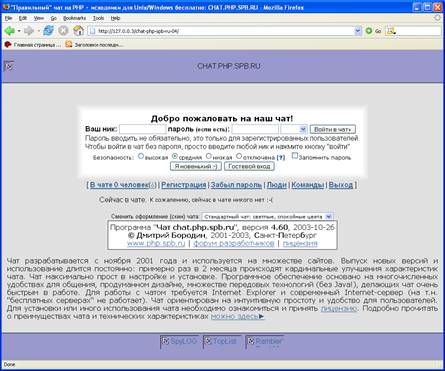
Task: Click the Stop loading icon
Action: pos(63,31)
